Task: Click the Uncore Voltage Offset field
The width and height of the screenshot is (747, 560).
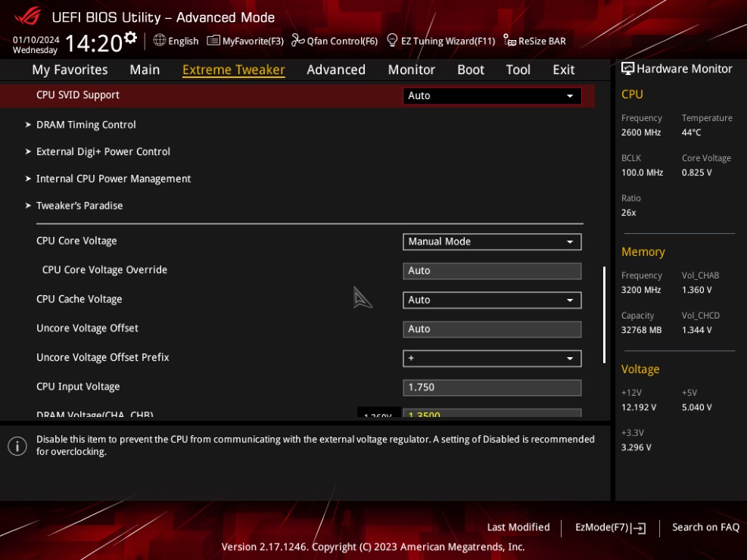Action: (492, 329)
